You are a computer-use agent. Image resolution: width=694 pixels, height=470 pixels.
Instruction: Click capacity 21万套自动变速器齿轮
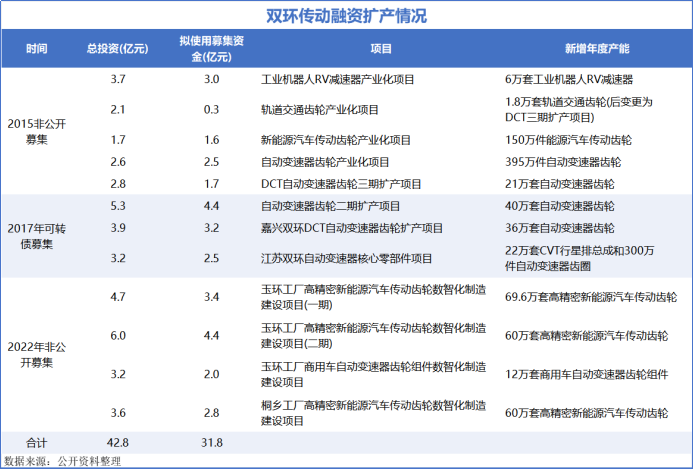(x=559, y=184)
